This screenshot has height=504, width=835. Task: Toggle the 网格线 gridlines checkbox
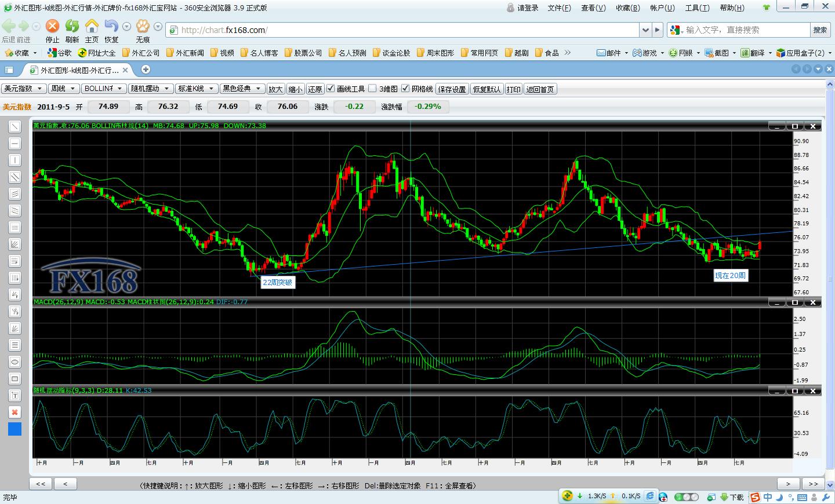(405, 89)
